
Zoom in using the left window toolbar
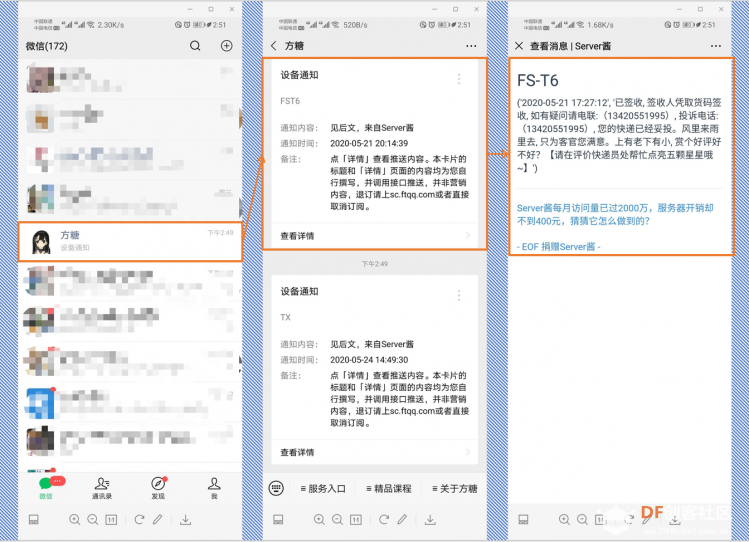[x=75, y=520]
